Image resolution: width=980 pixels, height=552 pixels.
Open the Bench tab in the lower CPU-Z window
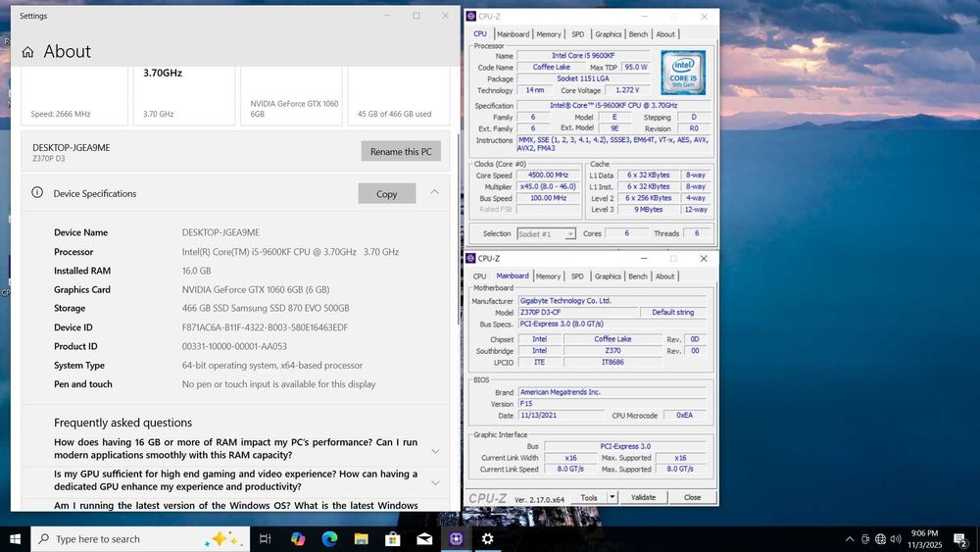(x=638, y=276)
